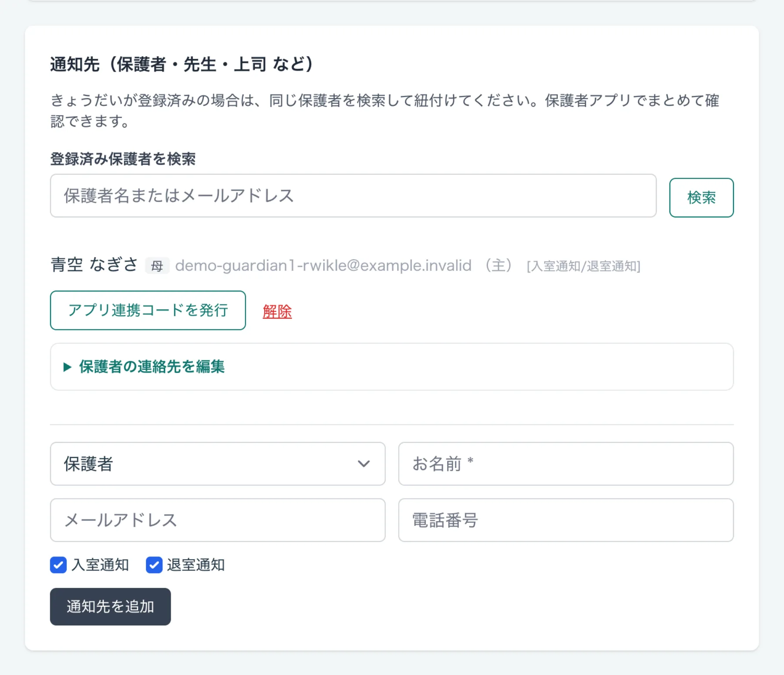Screen dimensions: 784x675
Task: Click the メールアドレス input field
Action: click(218, 520)
